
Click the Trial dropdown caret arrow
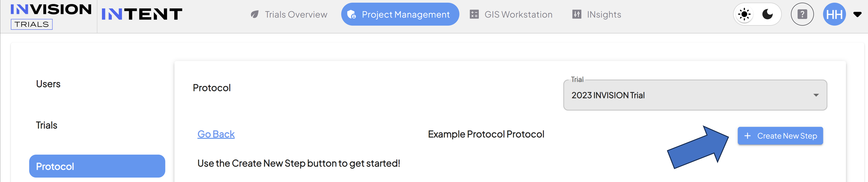point(816,95)
